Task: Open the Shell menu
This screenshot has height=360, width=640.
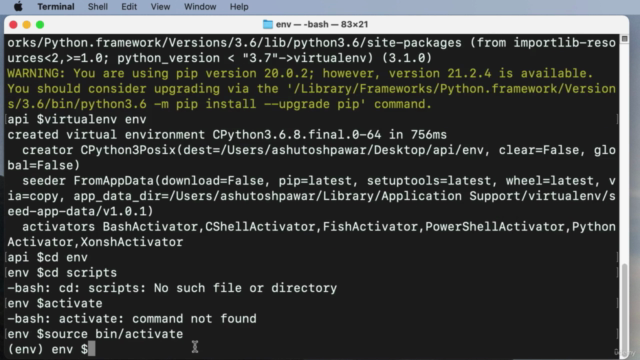Action: [x=98, y=7]
